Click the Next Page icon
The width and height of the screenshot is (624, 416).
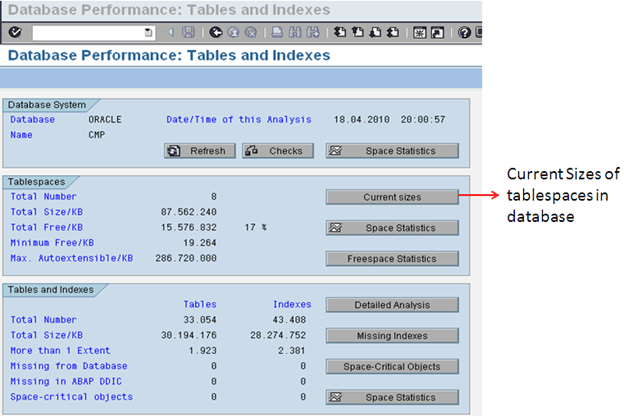pos(375,32)
